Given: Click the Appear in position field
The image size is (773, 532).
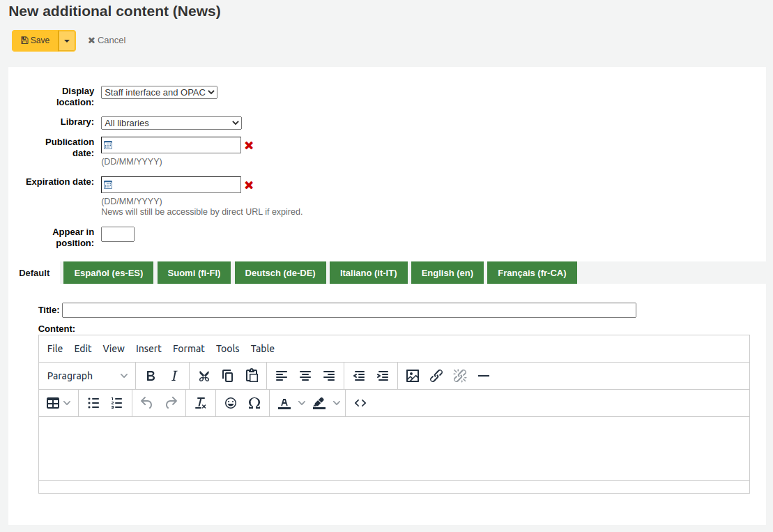Looking at the screenshot, I should (118, 234).
